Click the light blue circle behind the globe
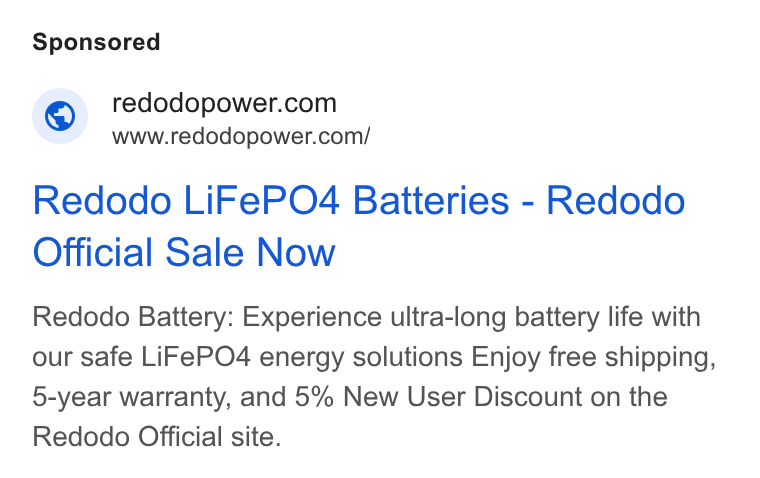The width and height of the screenshot is (760, 478). click(x=60, y=116)
